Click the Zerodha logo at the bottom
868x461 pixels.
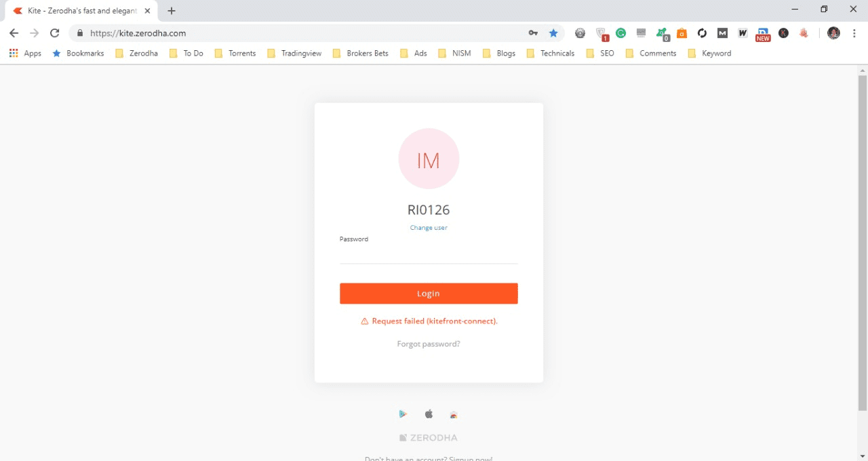[x=429, y=437]
